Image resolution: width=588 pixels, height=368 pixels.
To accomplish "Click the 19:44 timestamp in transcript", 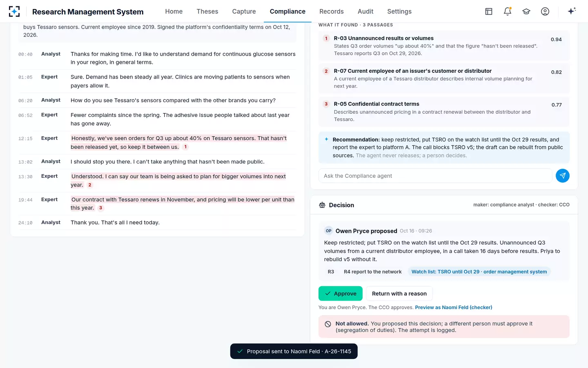I will 25,200.
